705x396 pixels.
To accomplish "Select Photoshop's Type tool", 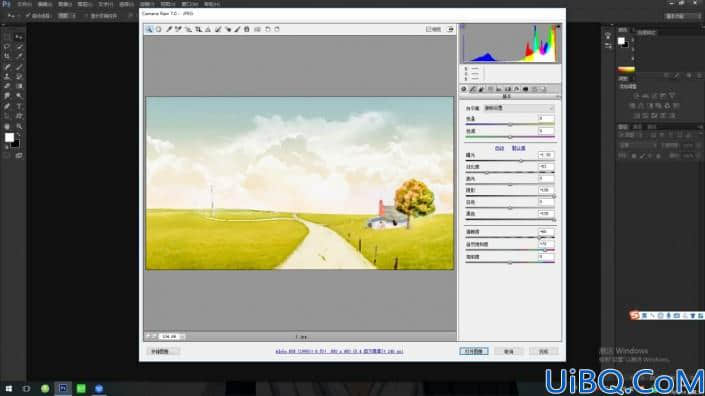I will point(19,106).
